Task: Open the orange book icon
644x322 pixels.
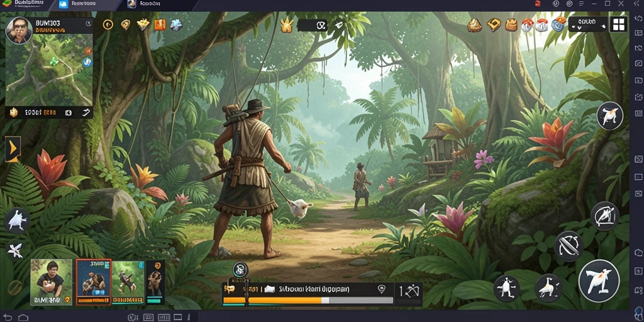Action: [160, 25]
